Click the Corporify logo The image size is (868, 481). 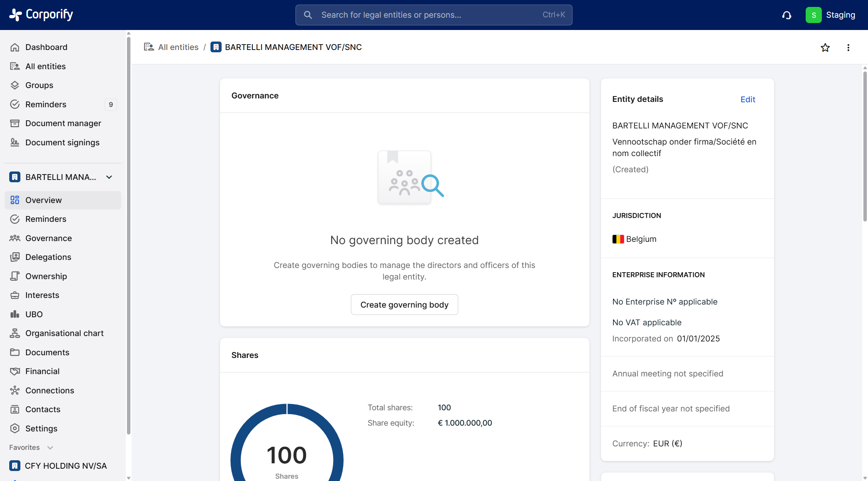click(x=41, y=15)
